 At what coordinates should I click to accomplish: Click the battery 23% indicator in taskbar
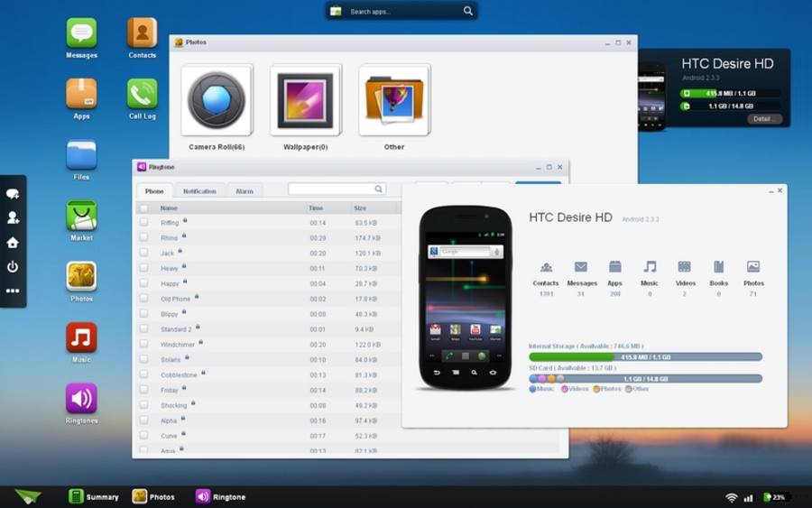pos(775,497)
